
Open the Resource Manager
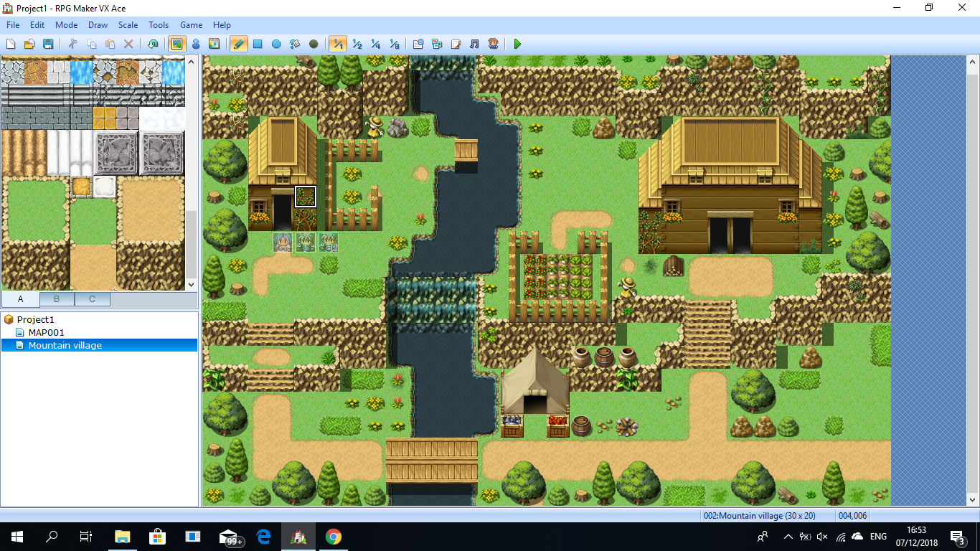click(437, 44)
